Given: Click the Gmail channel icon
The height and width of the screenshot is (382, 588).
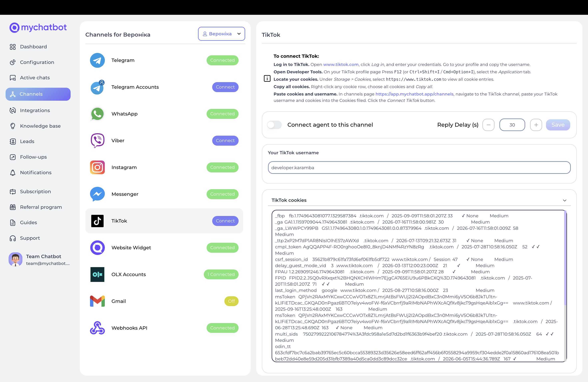Looking at the screenshot, I should (97, 301).
